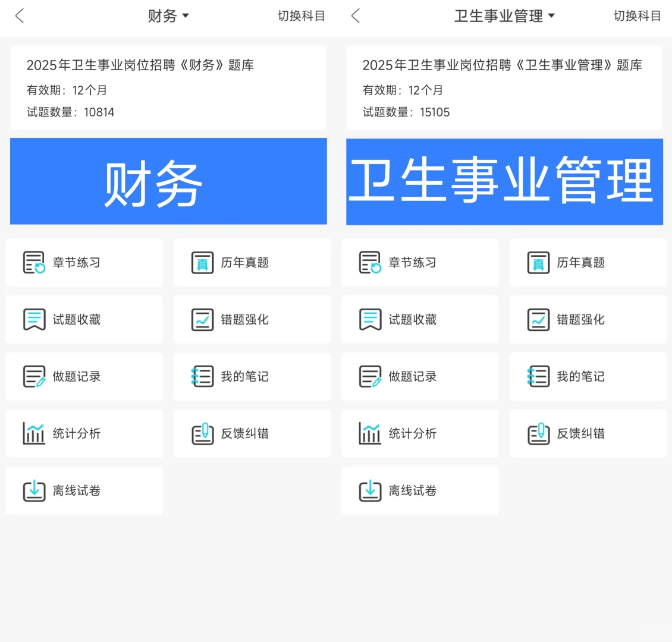Viewport: 672px width, 642px height.
Task: Open 试题收藏 icon in 卫生事业管理 panel
Action: pyautogui.click(x=370, y=319)
